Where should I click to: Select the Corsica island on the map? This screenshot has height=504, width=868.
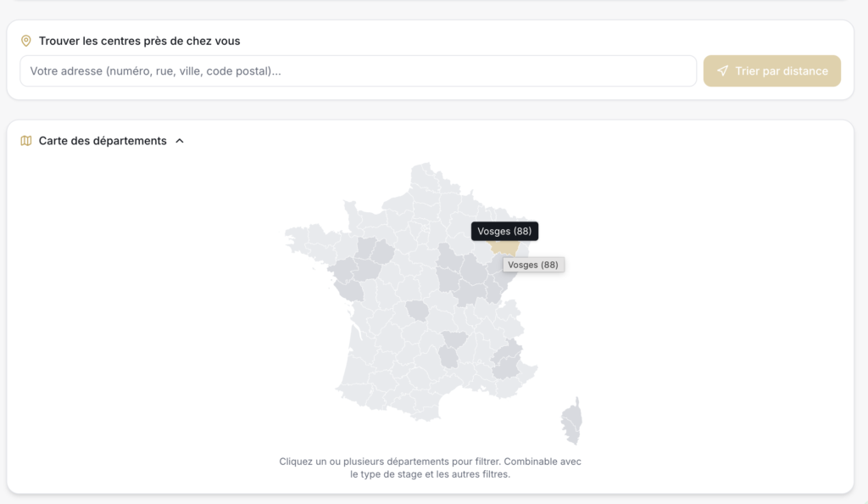[x=572, y=422]
